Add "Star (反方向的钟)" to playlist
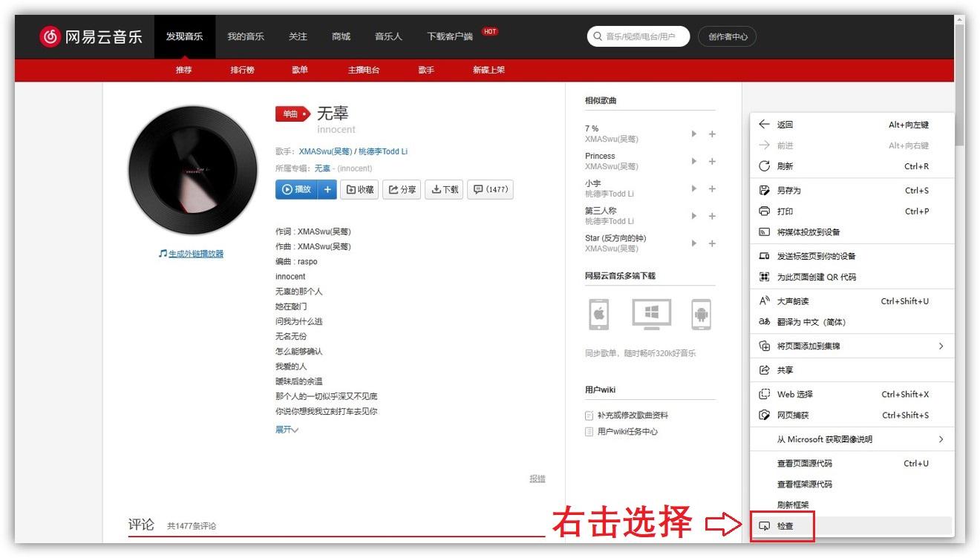 (712, 243)
